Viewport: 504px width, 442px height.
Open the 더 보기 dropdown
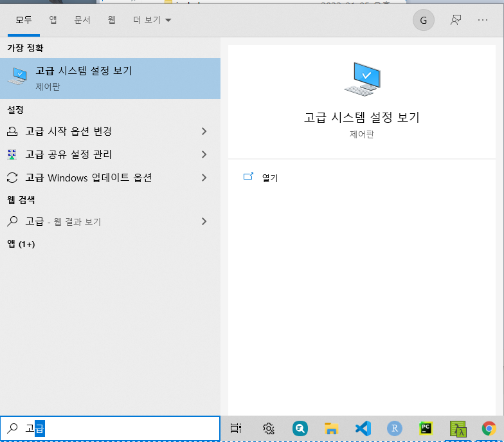tap(152, 20)
